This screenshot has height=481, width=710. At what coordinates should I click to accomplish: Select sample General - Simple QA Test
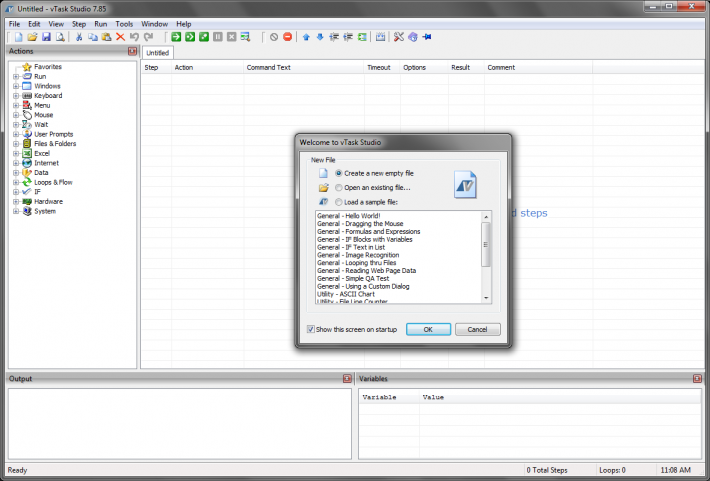pos(353,279)
